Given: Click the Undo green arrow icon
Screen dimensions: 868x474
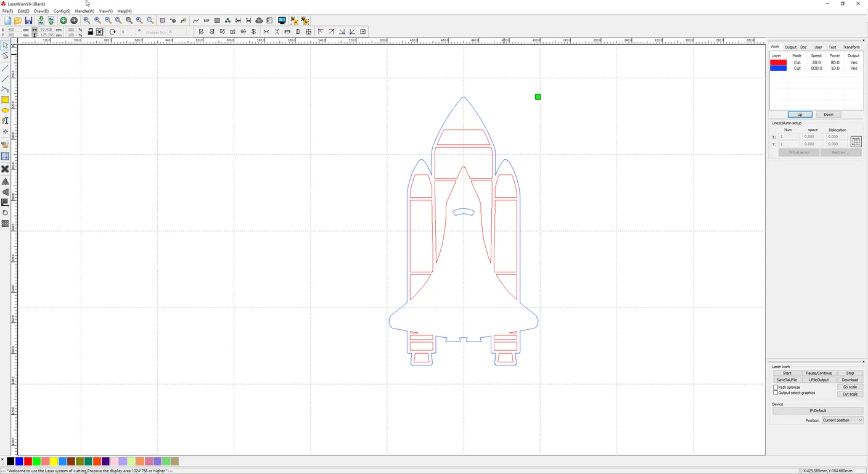Looking at the screenshot, I should [x=63, y=20].
